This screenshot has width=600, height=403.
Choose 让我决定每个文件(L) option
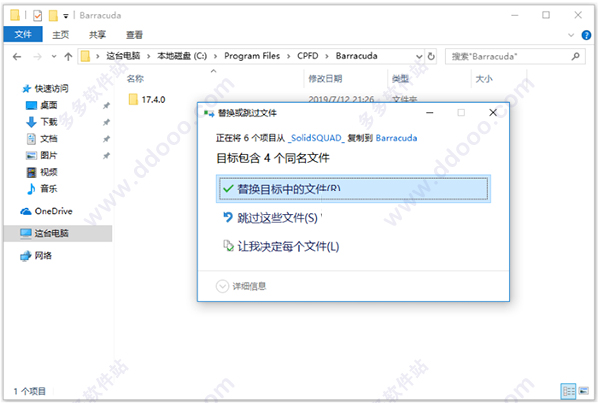[x=281, y=246]
